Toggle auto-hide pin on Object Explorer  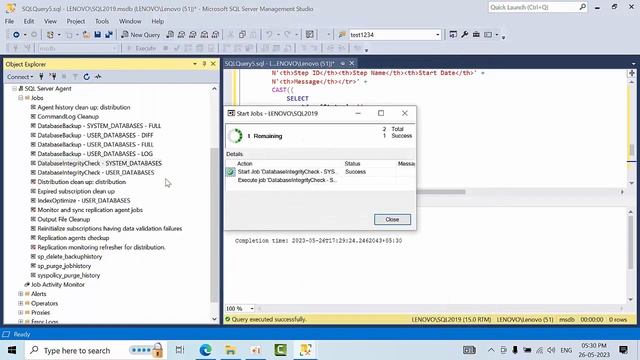tap(204, 64)
